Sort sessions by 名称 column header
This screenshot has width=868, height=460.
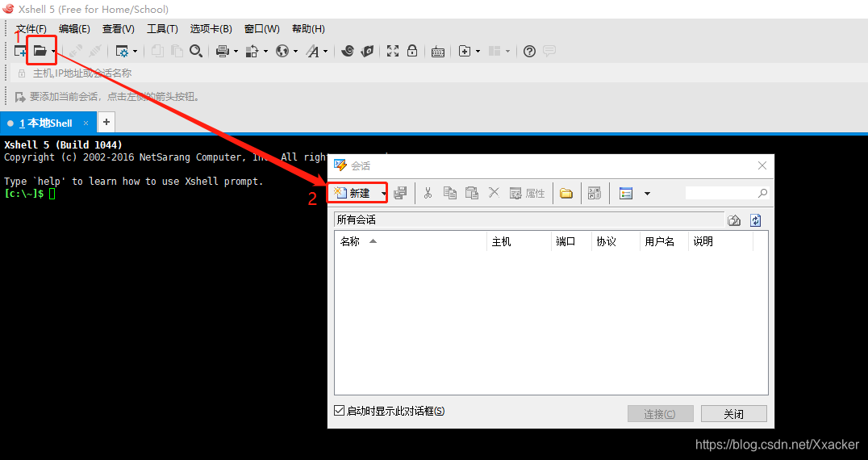411,241
